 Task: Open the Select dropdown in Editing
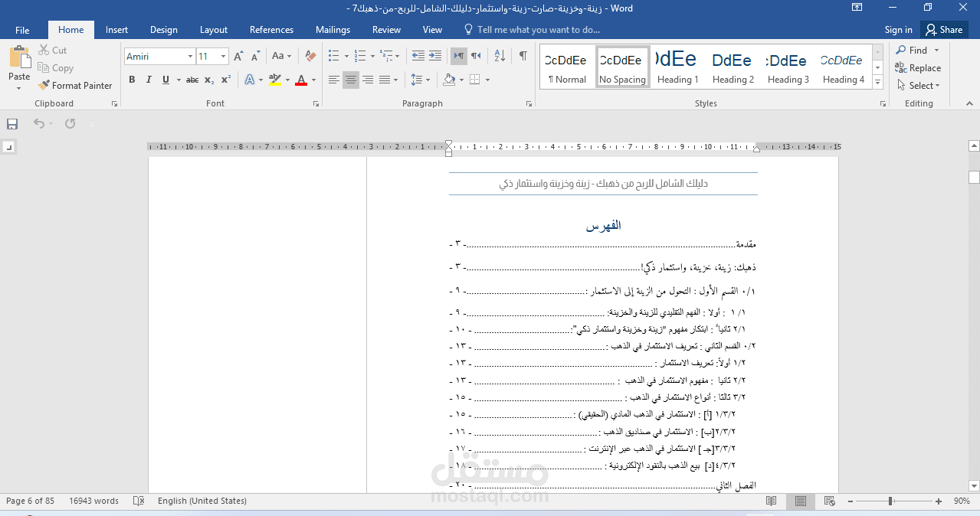click(917, 85)
